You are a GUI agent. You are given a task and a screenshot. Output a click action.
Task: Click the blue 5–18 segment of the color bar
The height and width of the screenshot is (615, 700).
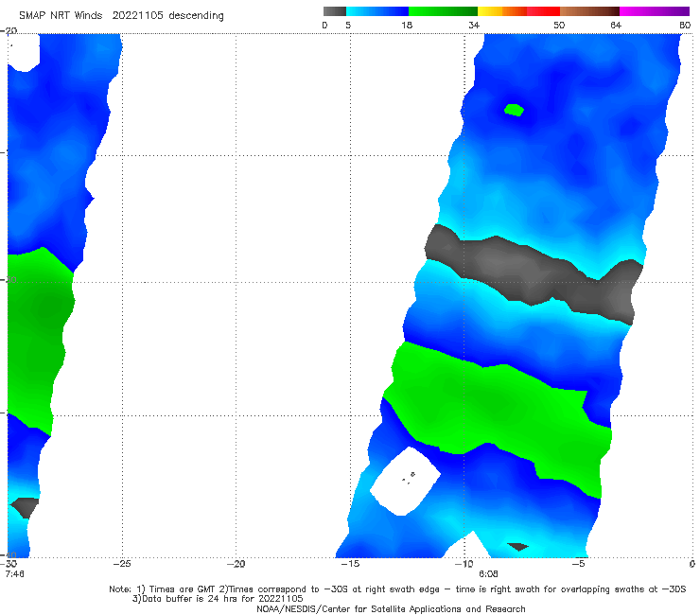[x=377, y=11]
